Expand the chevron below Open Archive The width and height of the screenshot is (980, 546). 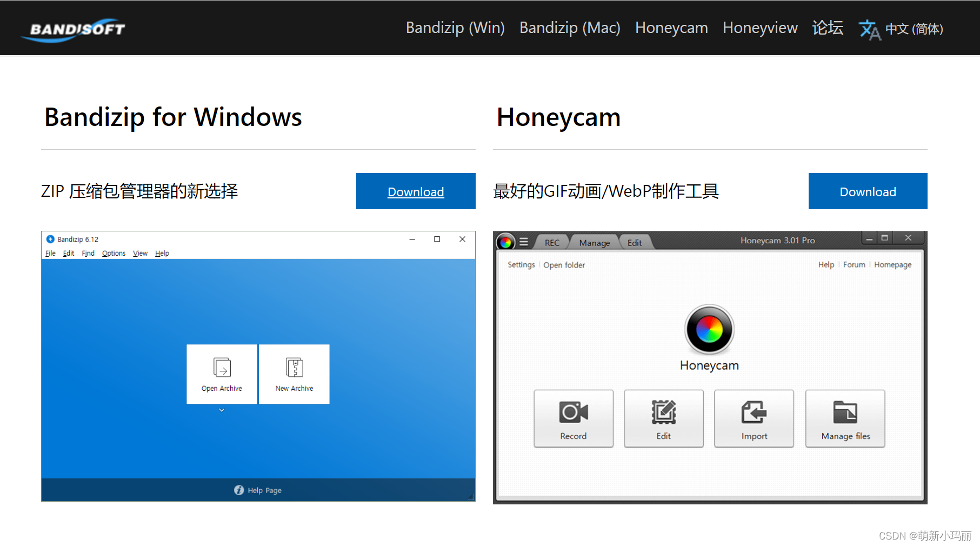(222, 410)
